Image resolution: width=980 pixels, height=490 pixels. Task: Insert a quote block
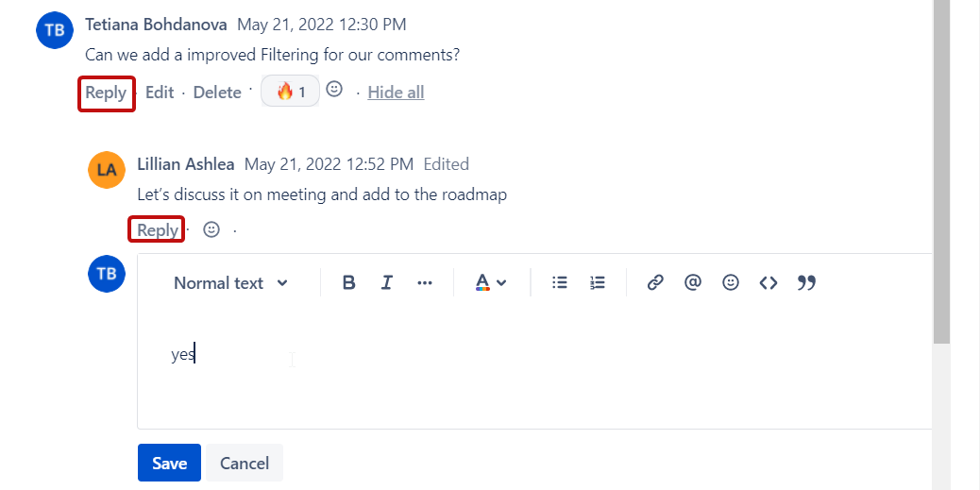pos(806,282)
